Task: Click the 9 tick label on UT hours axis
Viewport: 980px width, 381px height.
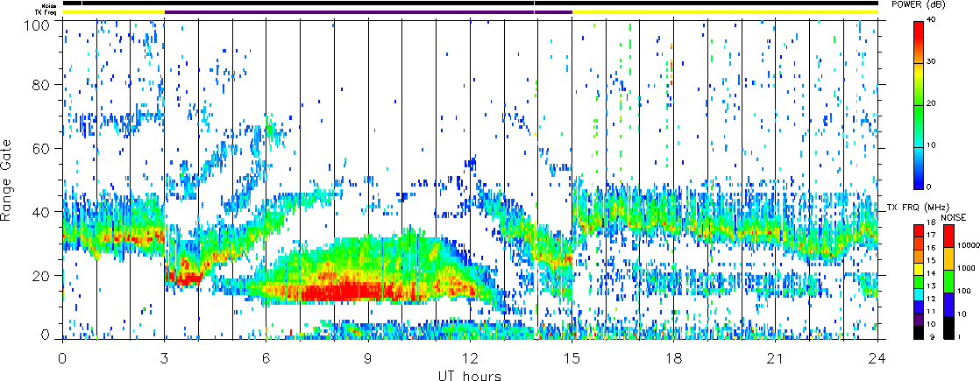Action: point(368,358)
